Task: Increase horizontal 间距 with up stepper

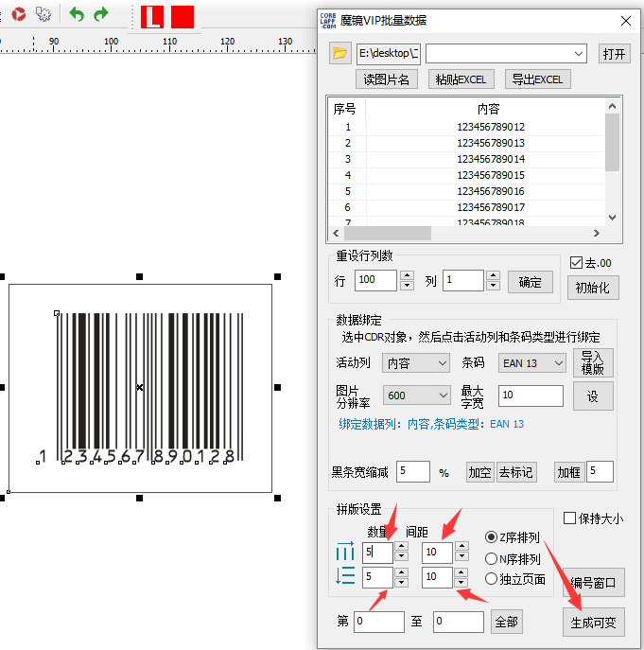Action: 461,546
